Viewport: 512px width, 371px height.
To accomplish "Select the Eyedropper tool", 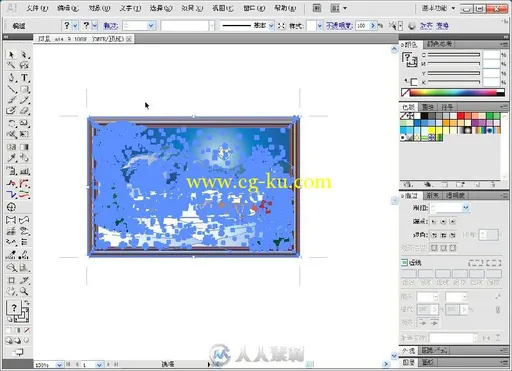I will coord(11,158).
